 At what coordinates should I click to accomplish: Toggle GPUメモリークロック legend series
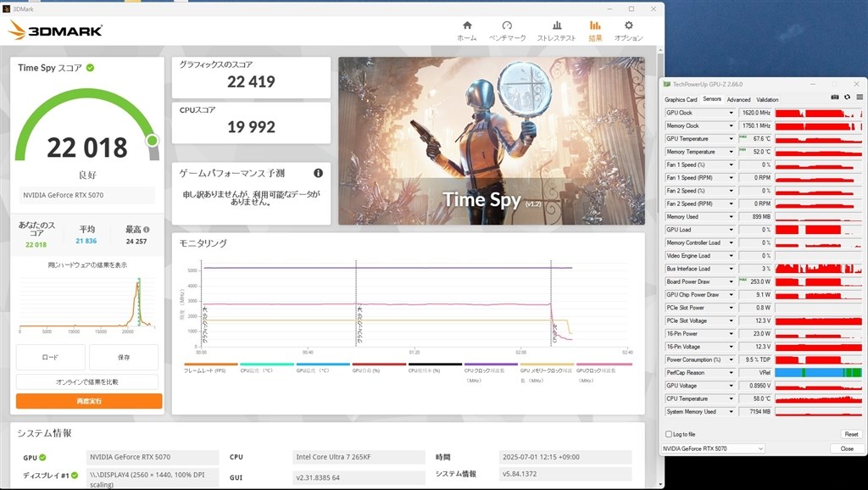pyautogui.click(x=547, y=373)
